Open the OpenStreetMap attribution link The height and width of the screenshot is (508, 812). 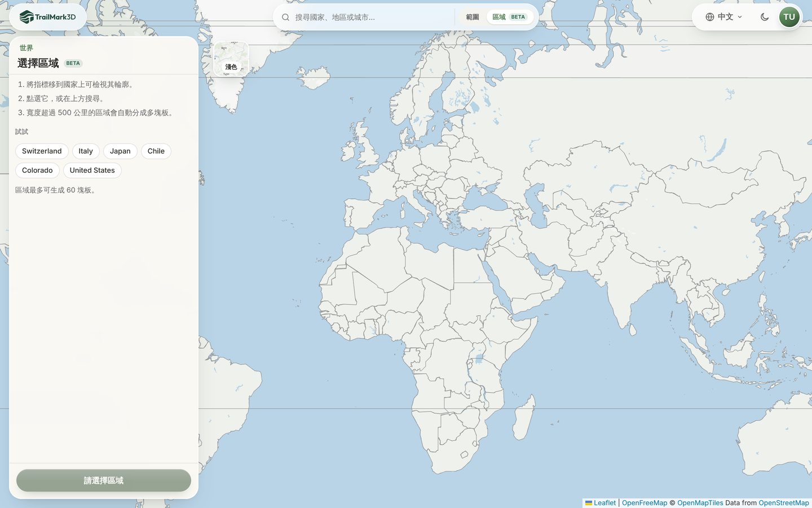784,503
